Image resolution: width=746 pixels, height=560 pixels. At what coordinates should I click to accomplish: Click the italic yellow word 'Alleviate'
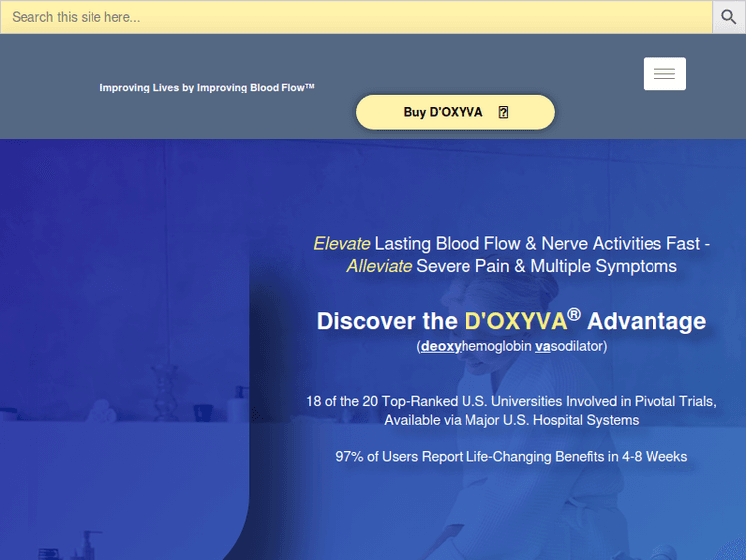(x=378, y=267)
